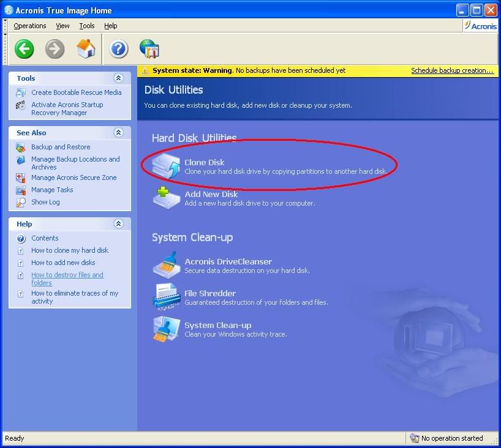
Task: Open Help via the question mark icon
Action: click(x=119, y=49)
